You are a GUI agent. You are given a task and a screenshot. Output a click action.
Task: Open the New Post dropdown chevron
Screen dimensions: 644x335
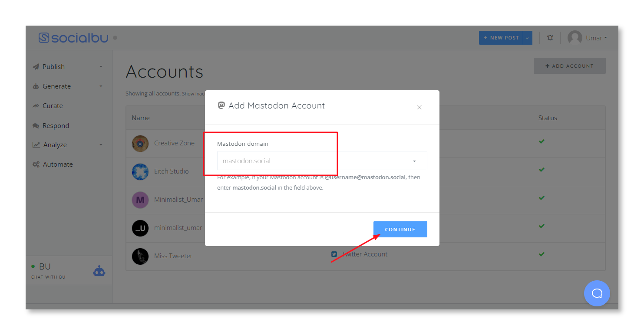[527, 38]
